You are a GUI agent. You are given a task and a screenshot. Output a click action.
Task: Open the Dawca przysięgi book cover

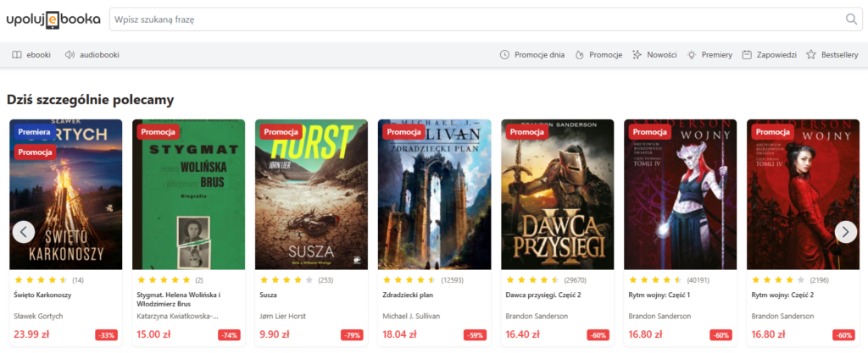[x=558, y=195]
